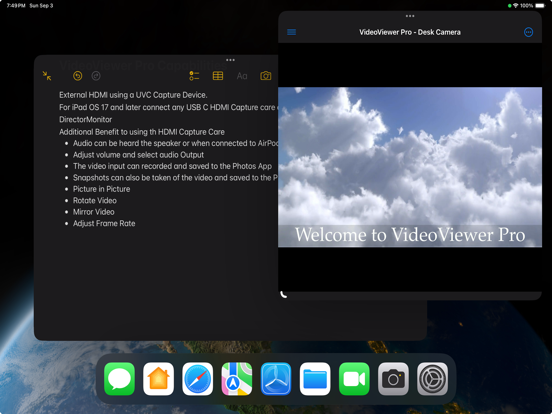Redo the edit in Notes

tap(96, 76)
